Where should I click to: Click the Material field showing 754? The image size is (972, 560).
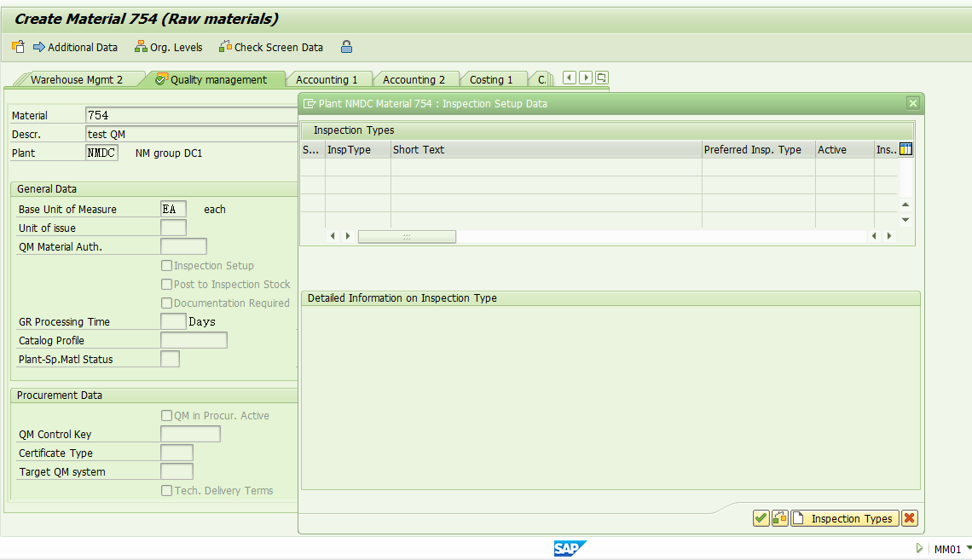[x=192, y=115]
